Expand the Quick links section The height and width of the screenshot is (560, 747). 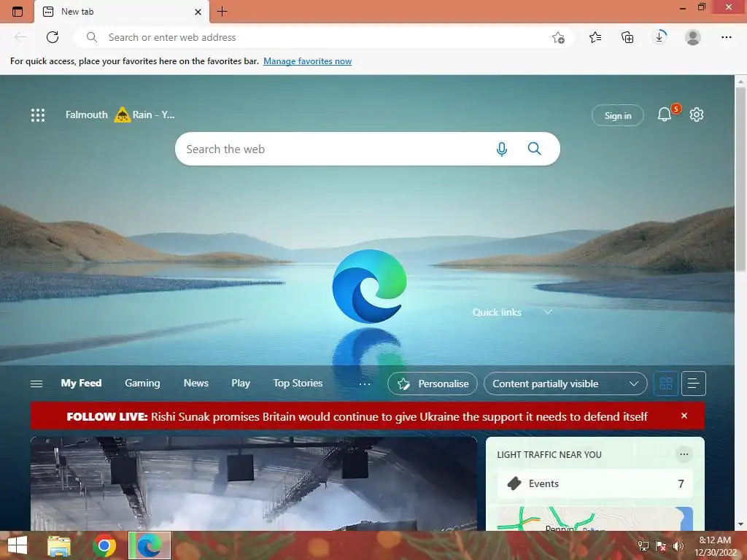coord(548,312)
